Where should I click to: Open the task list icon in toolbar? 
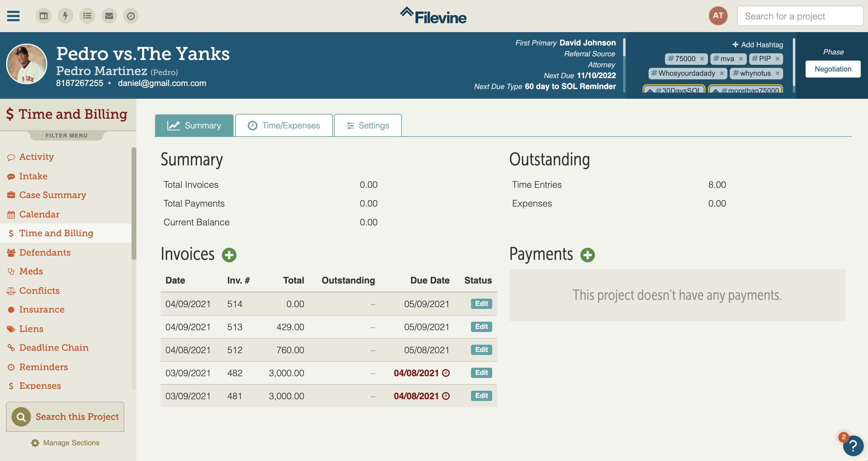pos(87,16)
